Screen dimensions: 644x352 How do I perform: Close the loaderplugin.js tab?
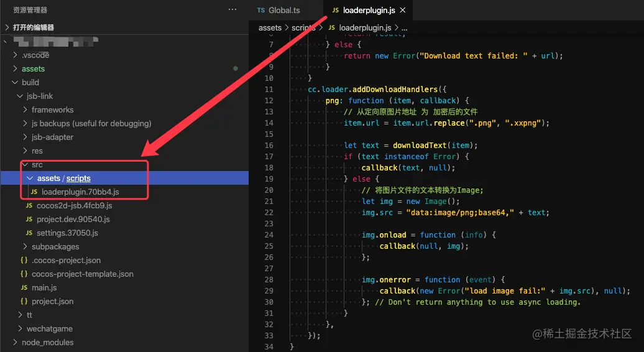coord(403,11)
